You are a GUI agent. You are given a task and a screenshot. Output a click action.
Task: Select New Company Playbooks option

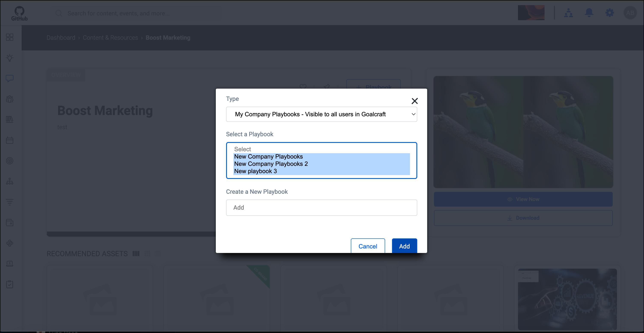pyautogui.click(x=321, y=156)
